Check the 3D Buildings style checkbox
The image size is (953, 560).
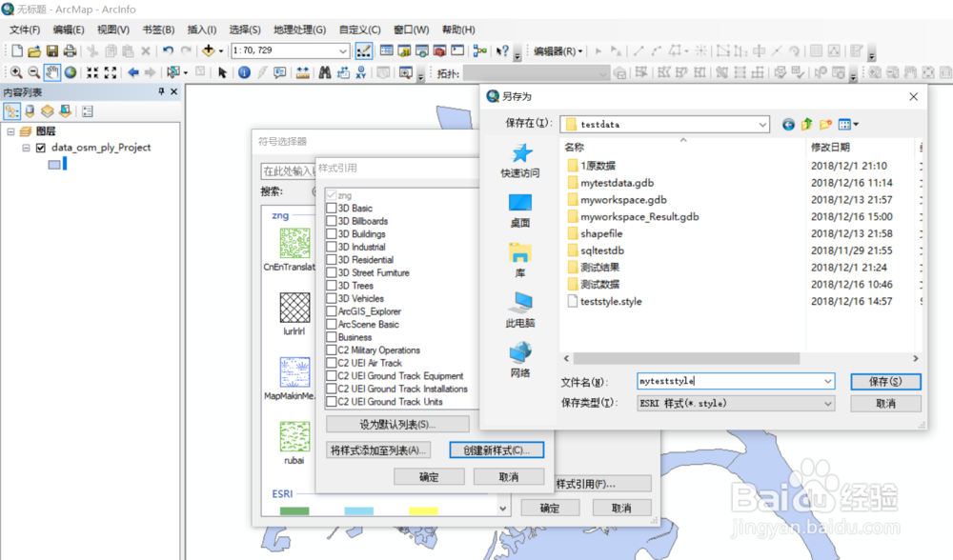tap(332, 234)
